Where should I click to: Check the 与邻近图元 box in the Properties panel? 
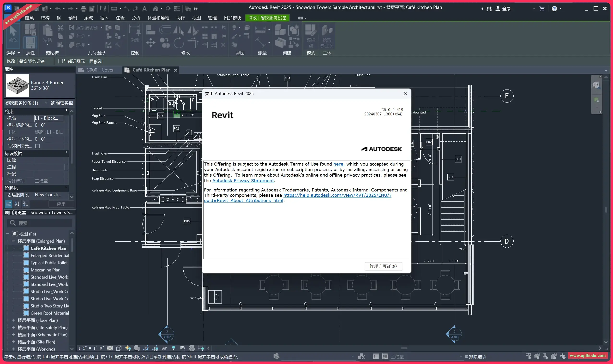click(37, 146)
